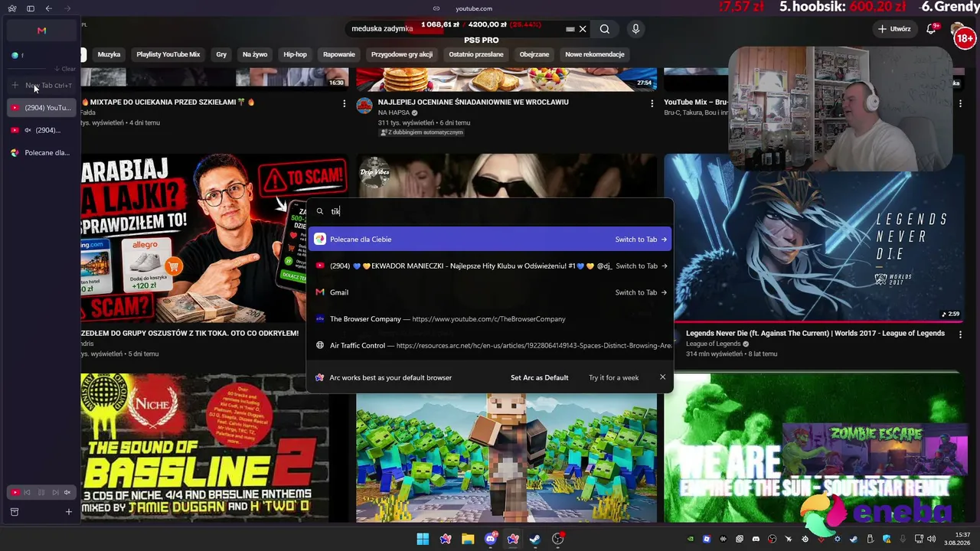The image size is (980, 551).
Task: Select the Nowe rekomendacje chip
Action: coord(595,54)
